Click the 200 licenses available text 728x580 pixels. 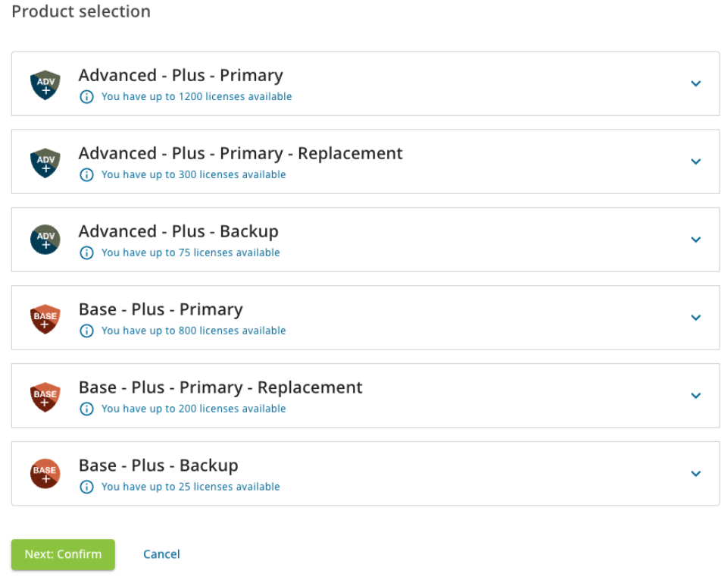coord(194,409)
